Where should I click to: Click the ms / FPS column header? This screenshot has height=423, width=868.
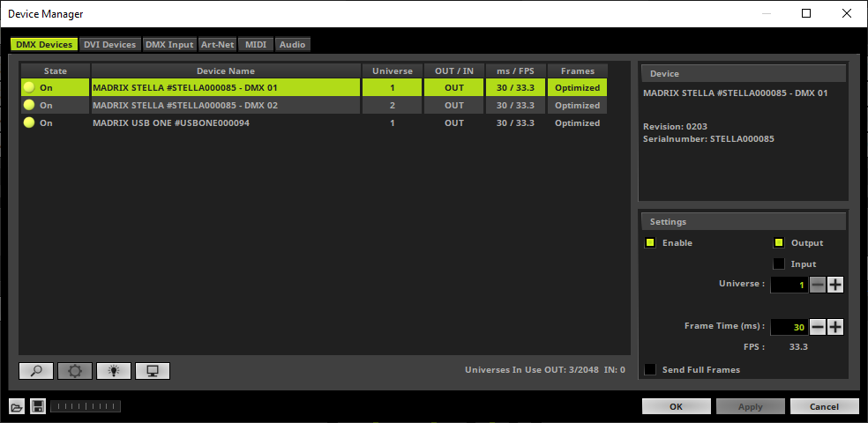515,70
